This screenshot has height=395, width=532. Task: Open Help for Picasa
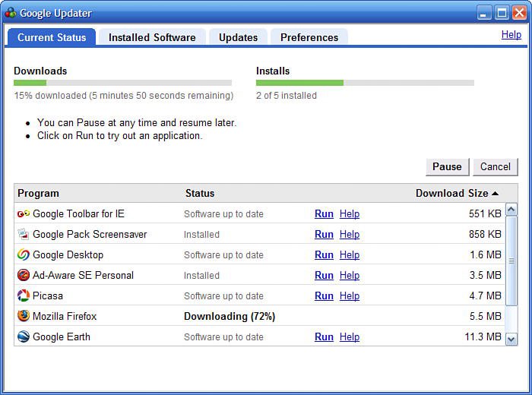click(x=350, y=296)
